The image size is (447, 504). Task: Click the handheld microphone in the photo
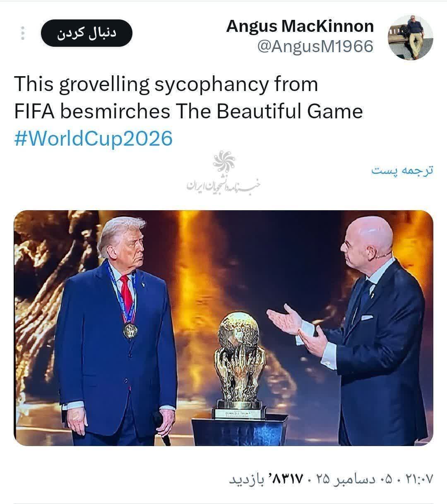162,428
